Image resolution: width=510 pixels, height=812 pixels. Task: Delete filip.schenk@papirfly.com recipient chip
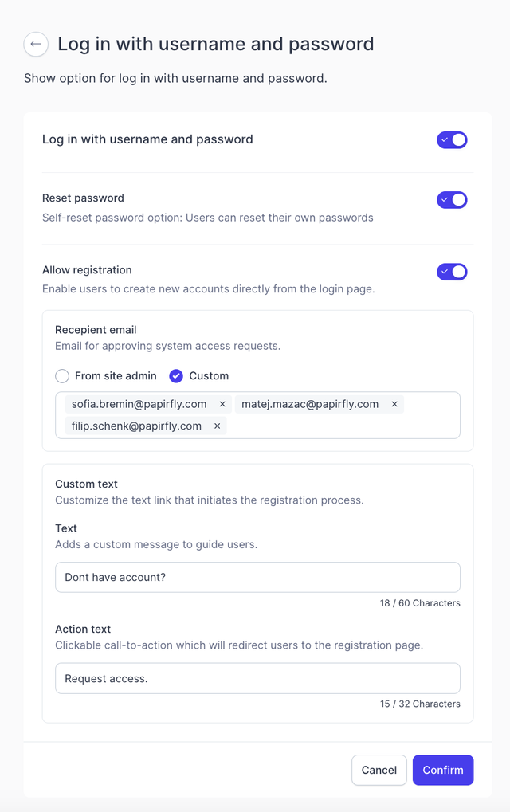217,426
